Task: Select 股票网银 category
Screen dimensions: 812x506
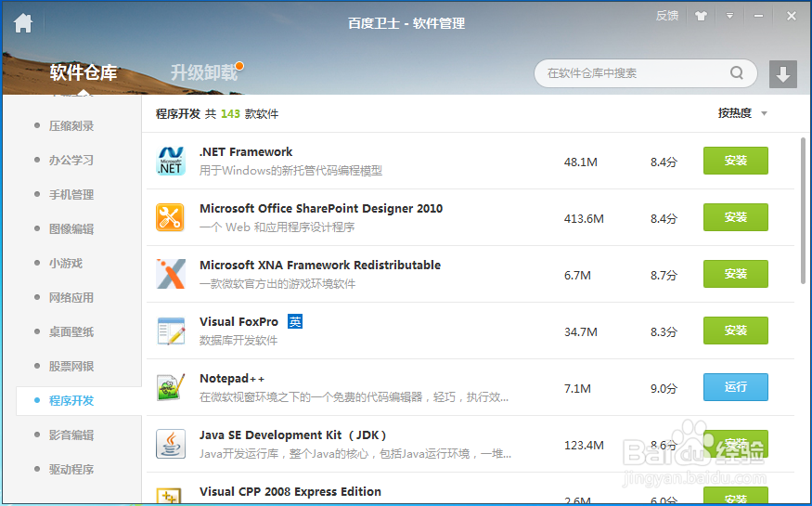Action: (x=71, y=366)
